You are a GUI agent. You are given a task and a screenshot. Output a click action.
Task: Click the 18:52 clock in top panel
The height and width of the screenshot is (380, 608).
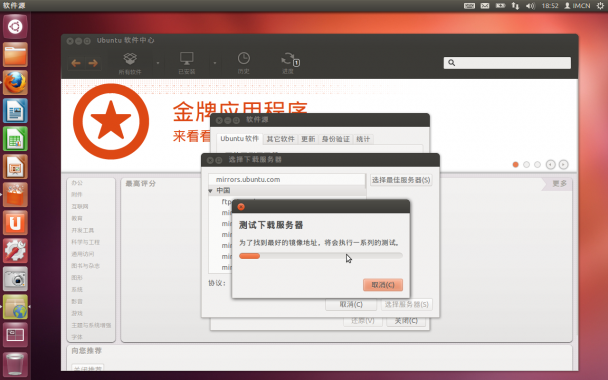[550, 6]
